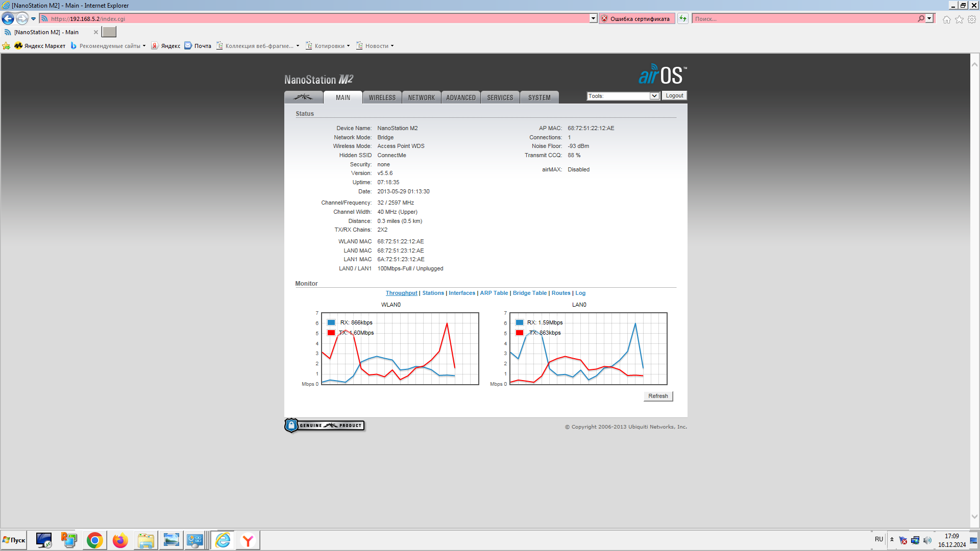Open the browser Home icon

click(x=947, y=19)
